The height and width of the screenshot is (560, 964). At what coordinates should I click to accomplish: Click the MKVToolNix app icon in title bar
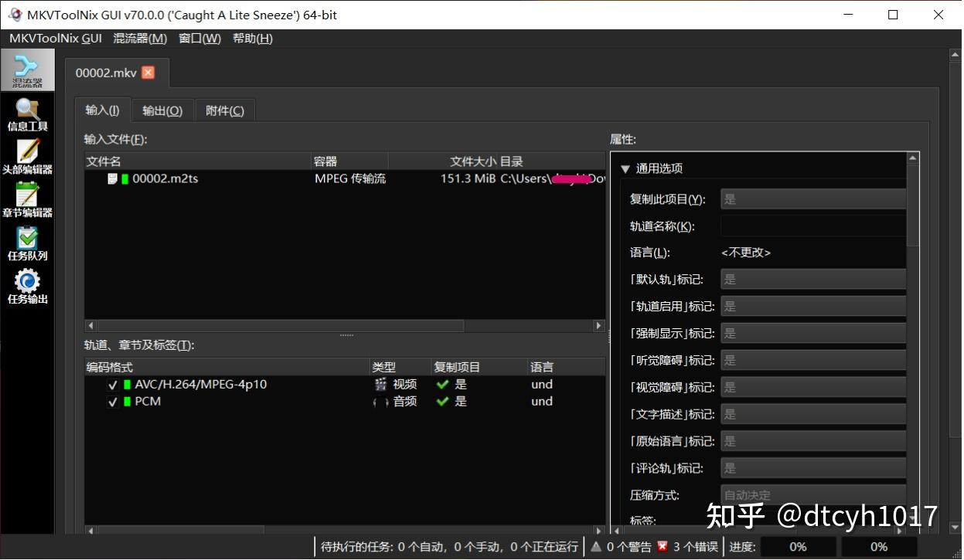[15, 15]
